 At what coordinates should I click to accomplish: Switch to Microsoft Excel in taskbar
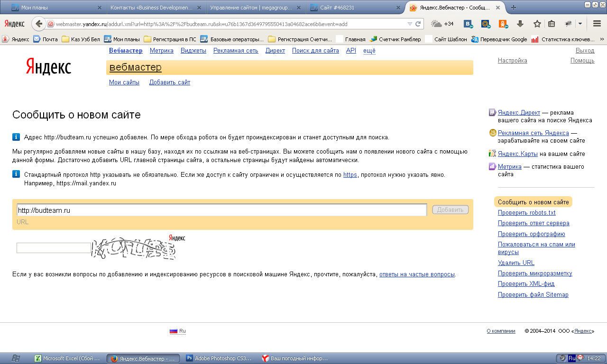[67, 358]
